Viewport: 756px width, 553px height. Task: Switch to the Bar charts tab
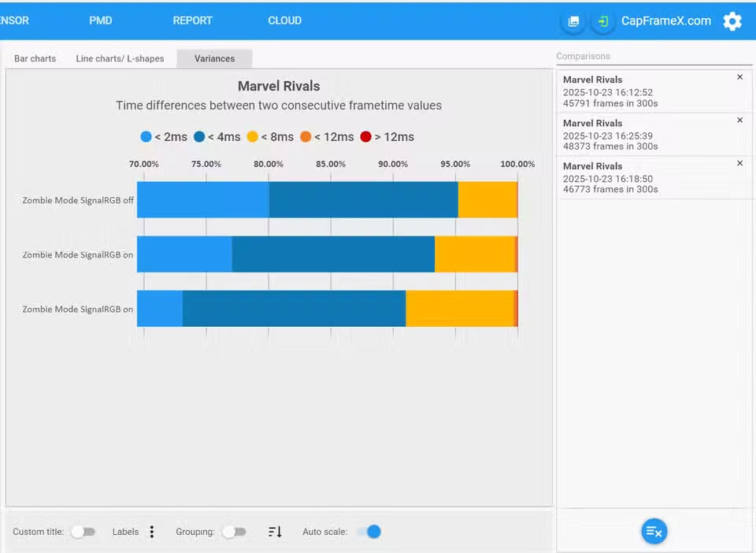click(x=35, y=58)
